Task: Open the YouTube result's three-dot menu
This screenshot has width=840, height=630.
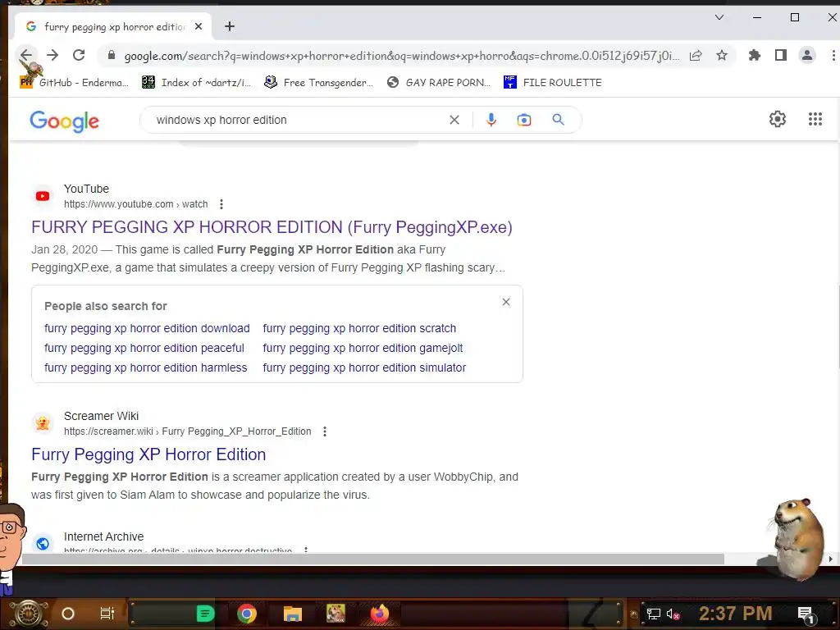Action: (221, 204)
